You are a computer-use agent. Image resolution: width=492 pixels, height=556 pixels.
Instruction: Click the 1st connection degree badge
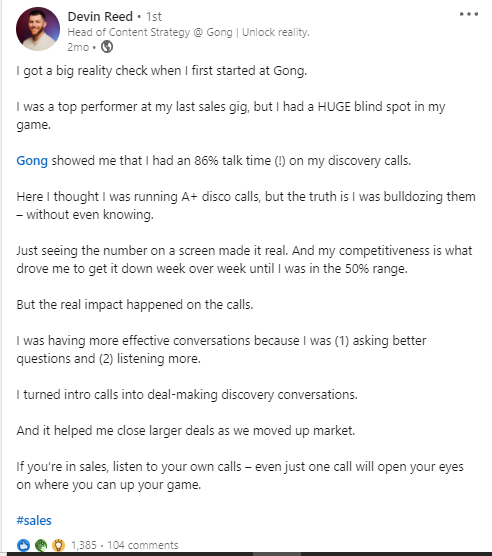[x=154, y=17]
